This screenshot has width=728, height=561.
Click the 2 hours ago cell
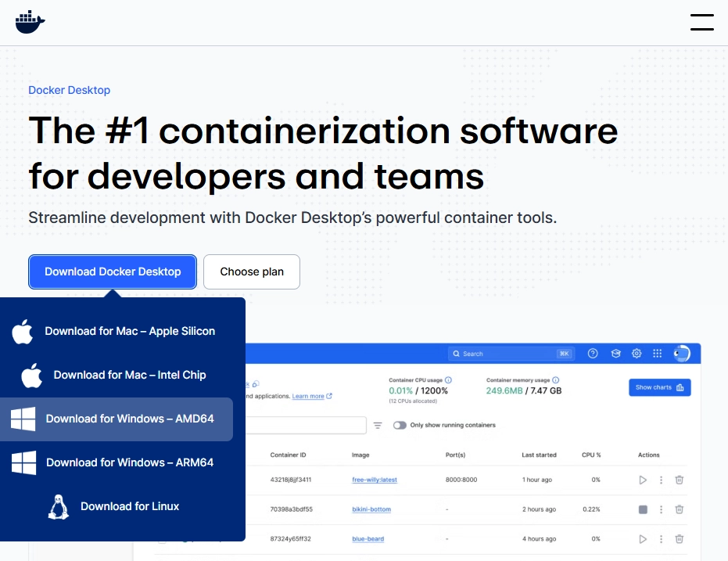pyautogui.click(x=539, y=509)
